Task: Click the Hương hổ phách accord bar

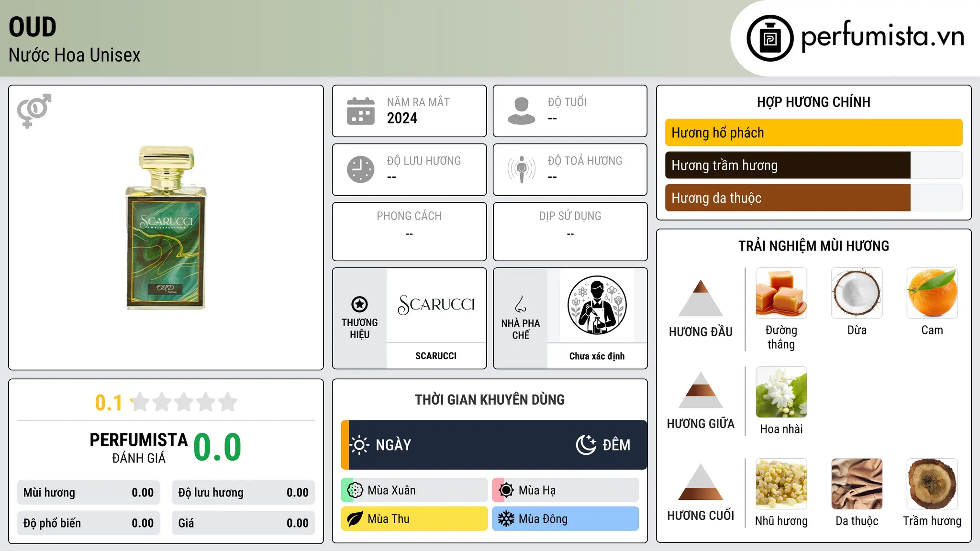Action: [x=814, y=132]
